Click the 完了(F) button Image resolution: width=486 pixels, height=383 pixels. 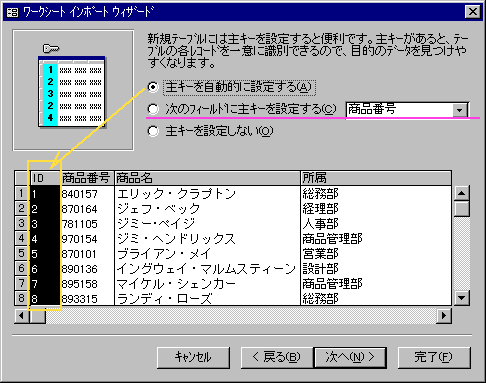[434, 358]
